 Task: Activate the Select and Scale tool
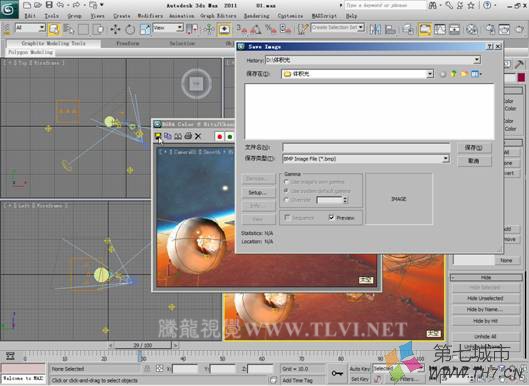click(x=145, y=29)
